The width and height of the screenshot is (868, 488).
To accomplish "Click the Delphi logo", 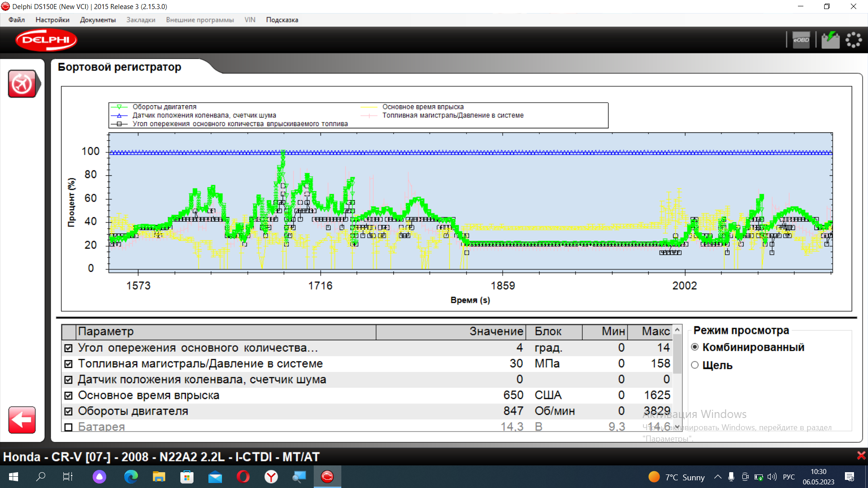I will tap(46, 40).
